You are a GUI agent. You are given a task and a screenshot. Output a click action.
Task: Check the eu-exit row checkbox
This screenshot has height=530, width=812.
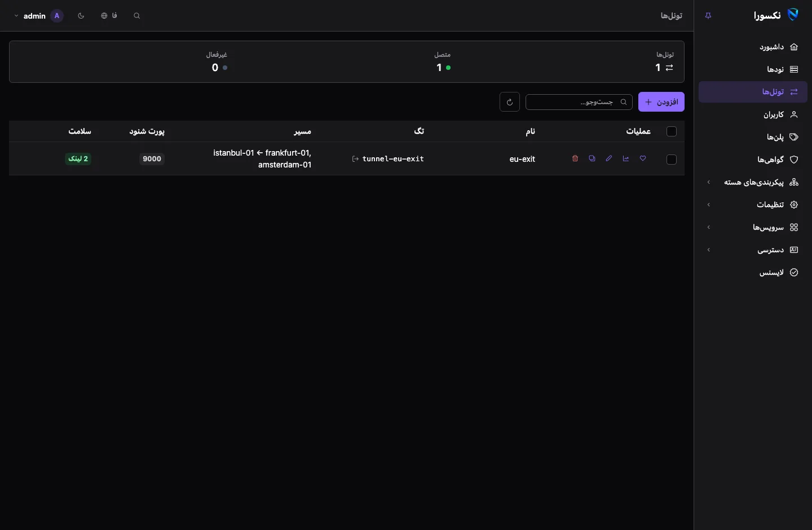[672, 160]
